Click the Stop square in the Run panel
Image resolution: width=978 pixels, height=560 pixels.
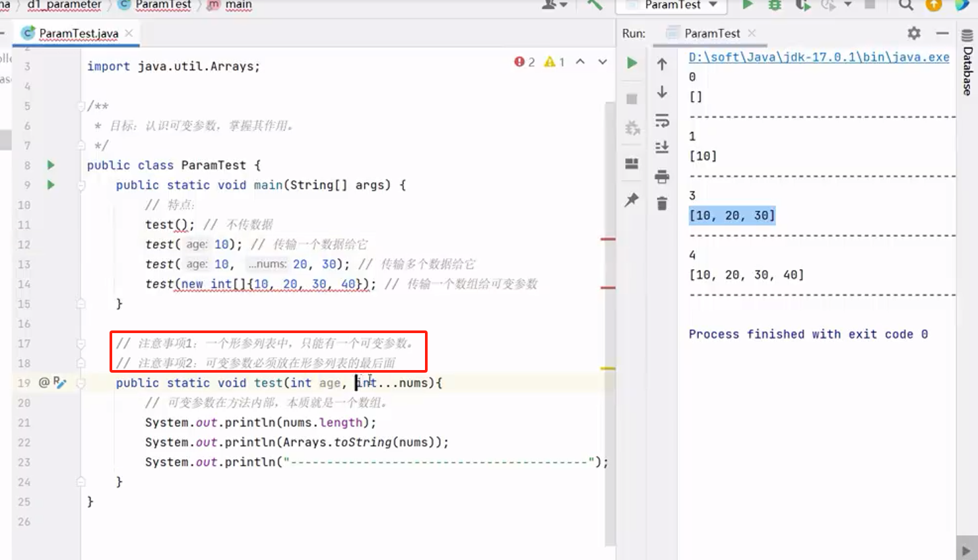(x=632, y=99)
